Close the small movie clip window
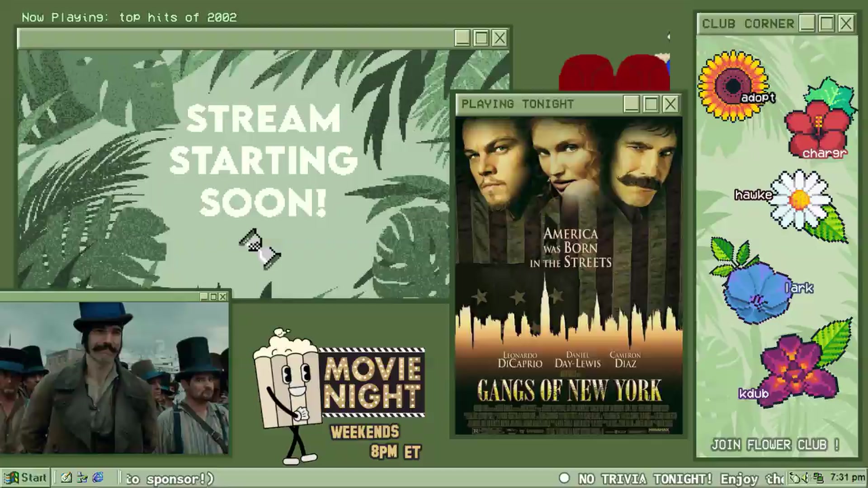868x488 pixels. 223,297
